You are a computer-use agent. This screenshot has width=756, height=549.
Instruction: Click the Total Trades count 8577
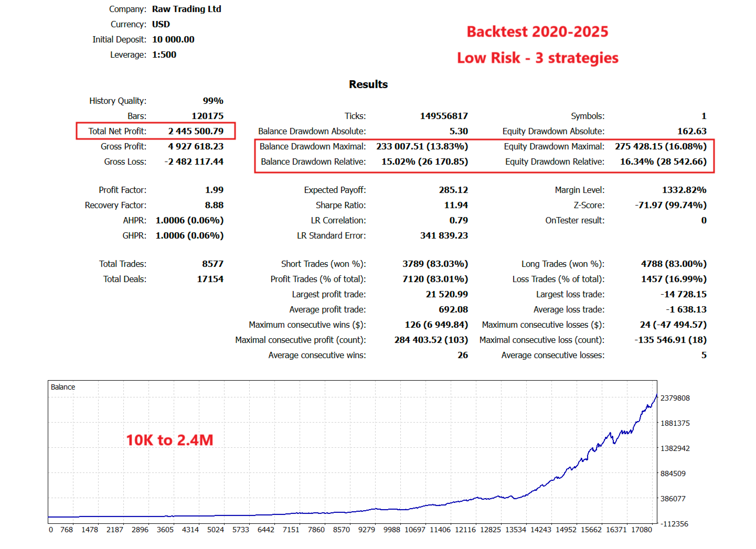[215, 264]
